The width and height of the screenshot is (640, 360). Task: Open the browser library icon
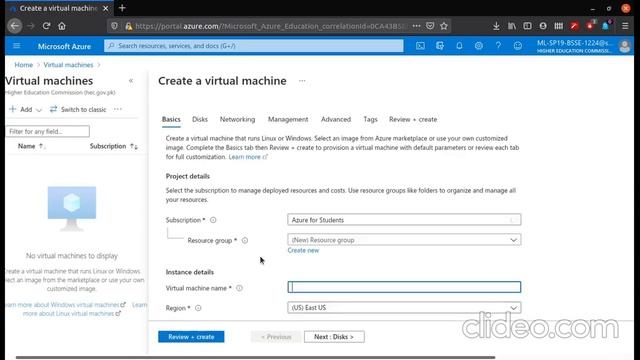[512, 26]
